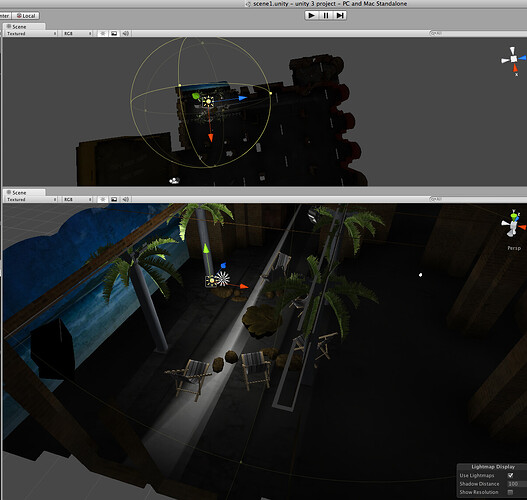Enable the Show Resolution checkbox
Image resolution: width=527 pixels, height=500 pixels.
pyautogui.click(x=511, y=492)
